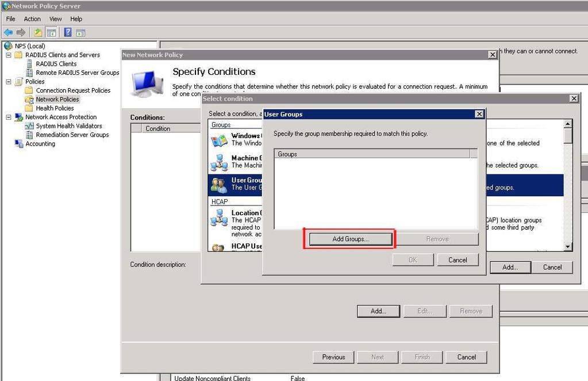Click the NPS (Local) globe icon
The width and height of the screenshot is (588, 381).
point(8,46)
